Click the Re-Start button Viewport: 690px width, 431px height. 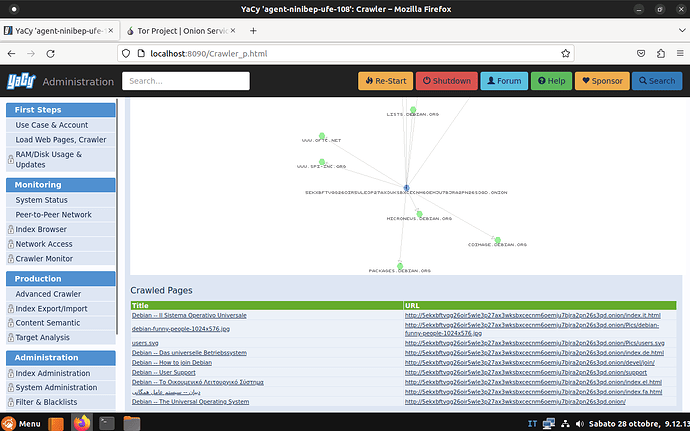(x=385, y=81)
